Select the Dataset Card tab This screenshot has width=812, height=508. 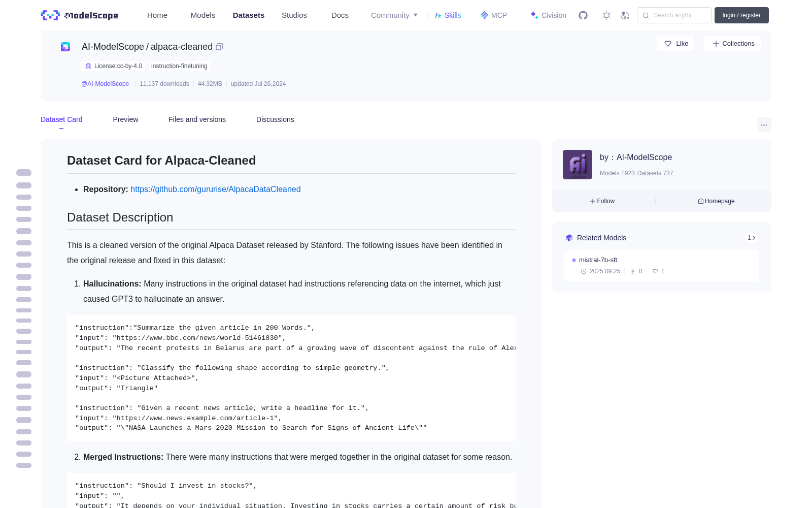point(61,119)
